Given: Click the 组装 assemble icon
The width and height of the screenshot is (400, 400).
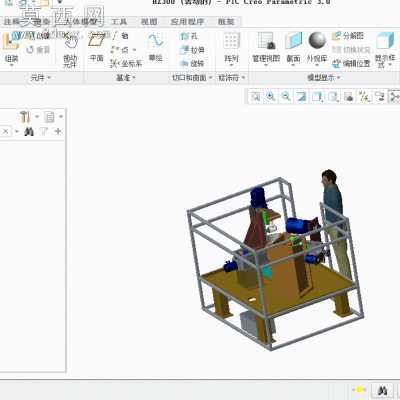Looking at the screenshot, I should (11, 41).
